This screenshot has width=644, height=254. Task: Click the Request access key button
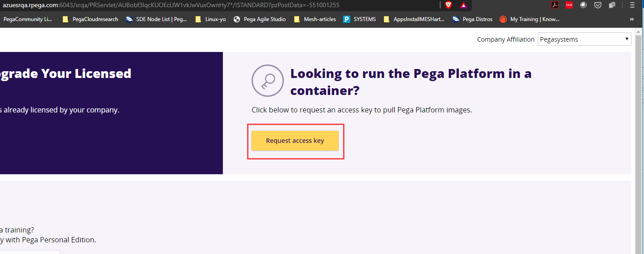[x=295, y=141]
